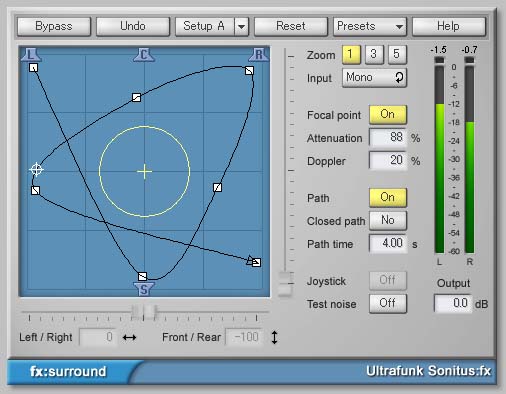Select the left speaker icon
The width and height of the screenshot is (506, 394).
pyautogui.click(x=31, y=55)
